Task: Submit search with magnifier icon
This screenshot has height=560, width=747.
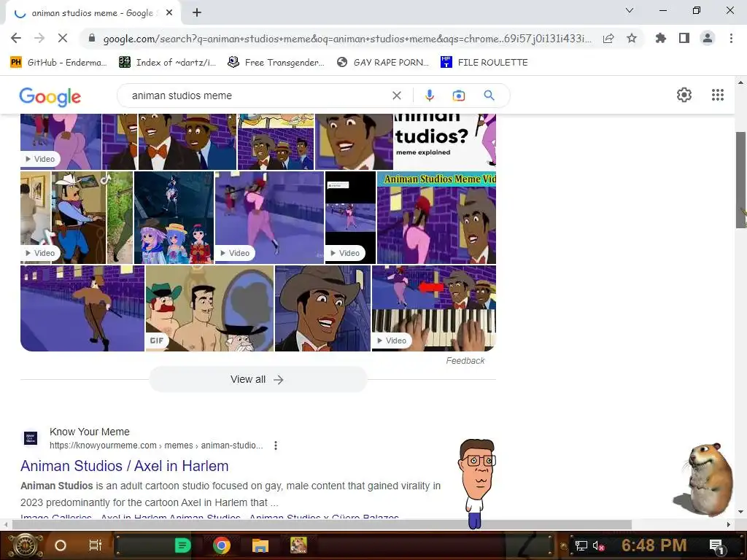Action: [x=489, y=96]
